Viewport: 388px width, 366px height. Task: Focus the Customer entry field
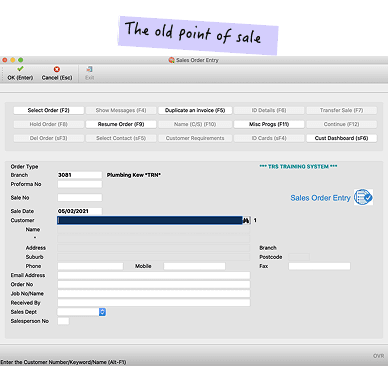click(x=150, y=220)
